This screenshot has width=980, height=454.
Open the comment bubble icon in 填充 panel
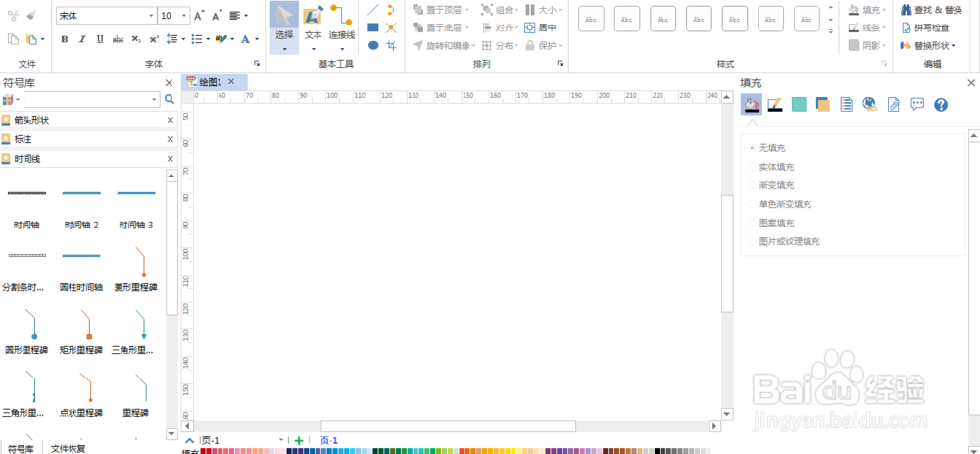pos(917,104)
